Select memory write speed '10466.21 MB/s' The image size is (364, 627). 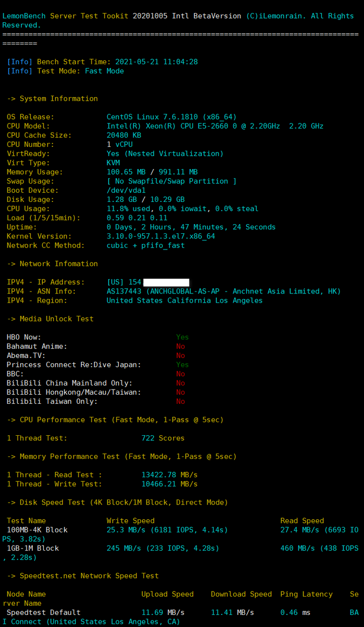(x=169, y=484)
